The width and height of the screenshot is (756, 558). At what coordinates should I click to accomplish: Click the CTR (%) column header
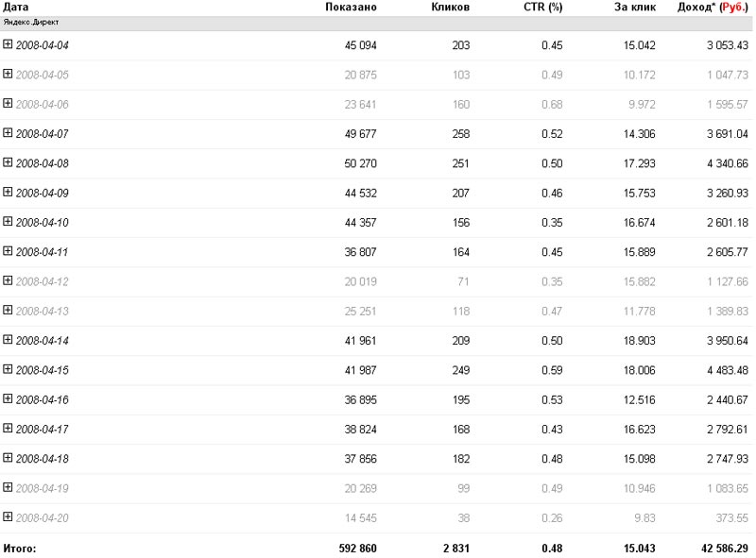point(542,7)
